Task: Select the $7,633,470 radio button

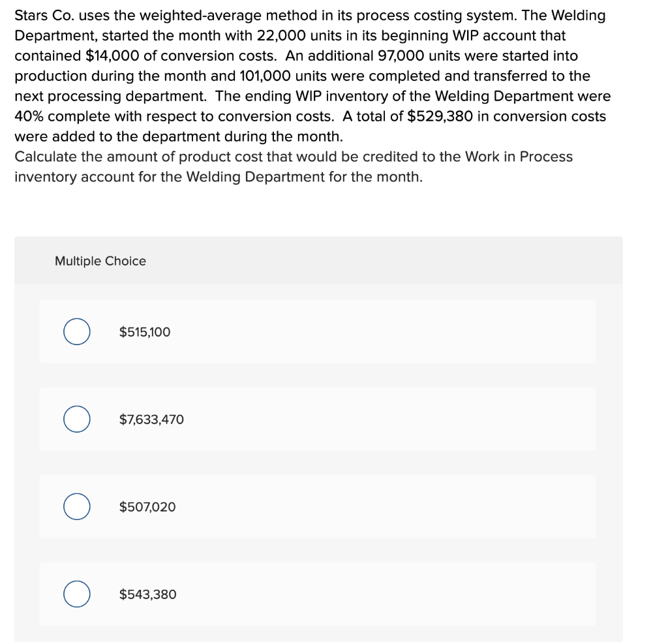Action: coord(76,419)
